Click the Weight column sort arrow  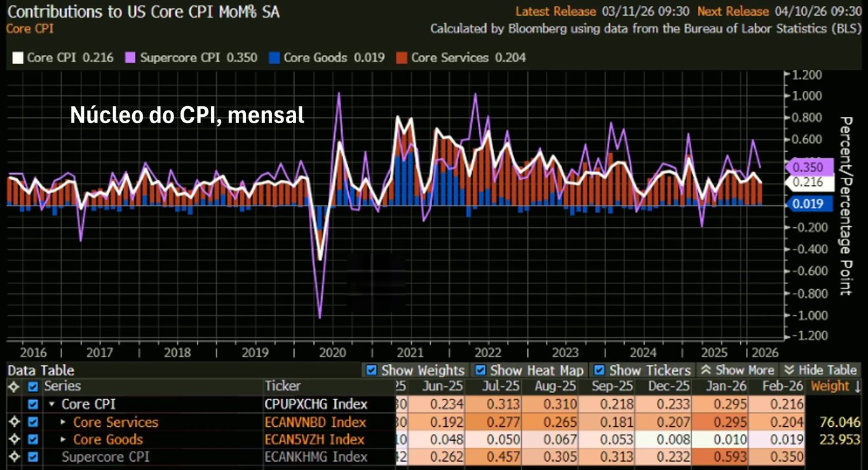857,386
